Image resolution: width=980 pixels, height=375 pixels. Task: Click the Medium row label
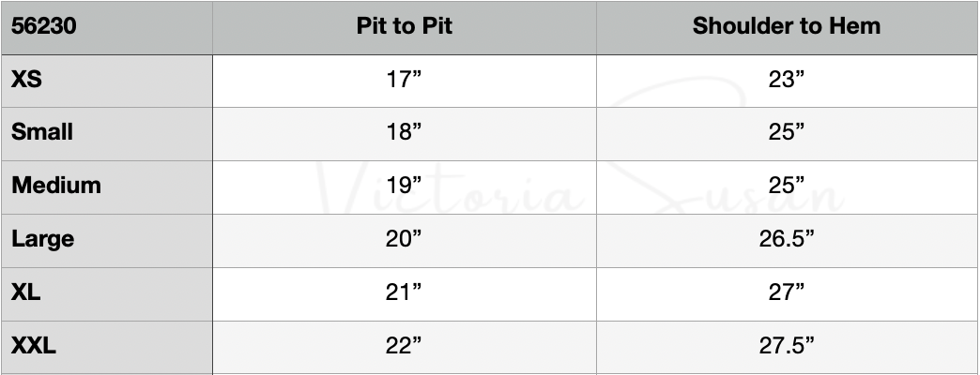pos(55,186)
